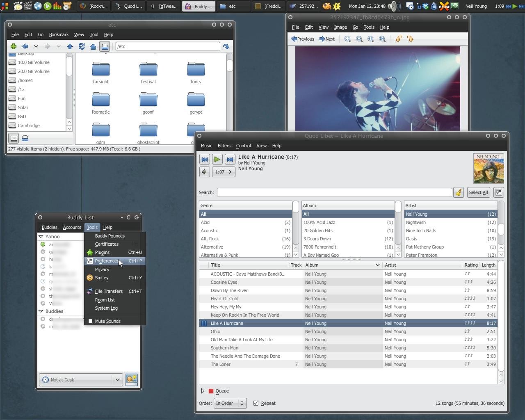Open File Transfers from Tools menu
The image size is (525, 420).
[115, 291]
